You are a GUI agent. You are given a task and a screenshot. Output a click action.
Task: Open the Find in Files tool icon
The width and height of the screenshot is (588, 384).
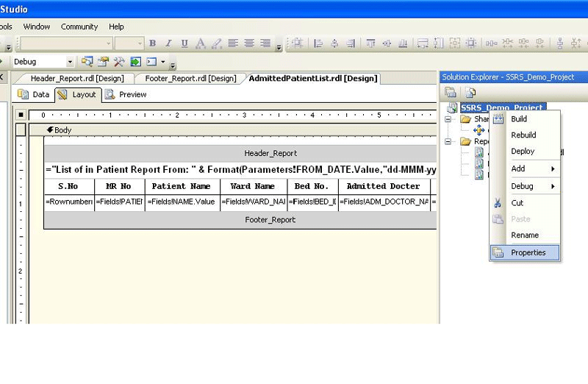click(87, 62)
